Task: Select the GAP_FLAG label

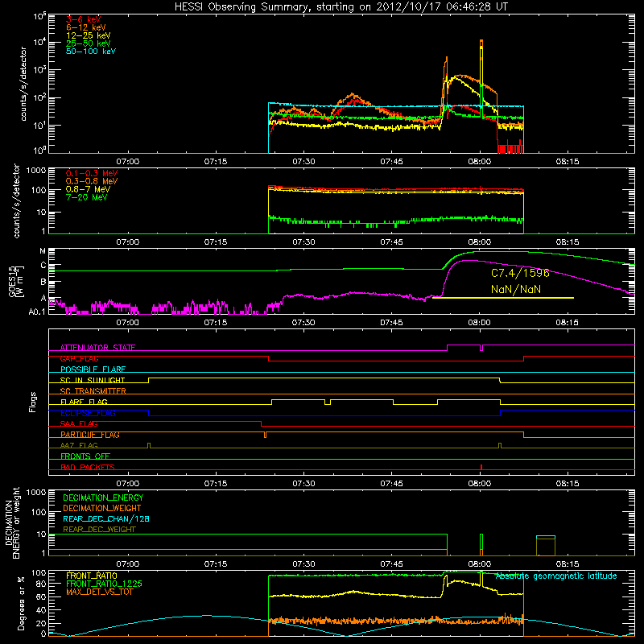Action: 79,358
